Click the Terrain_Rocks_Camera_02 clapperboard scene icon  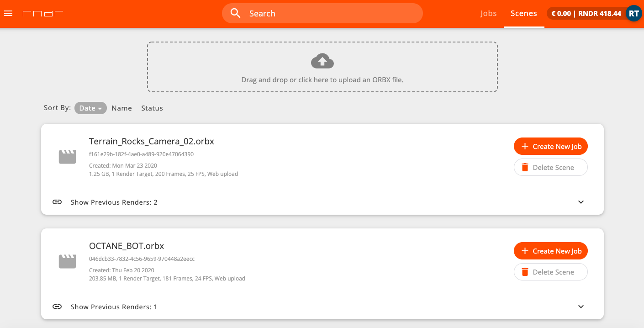click(x=67, y=157)
